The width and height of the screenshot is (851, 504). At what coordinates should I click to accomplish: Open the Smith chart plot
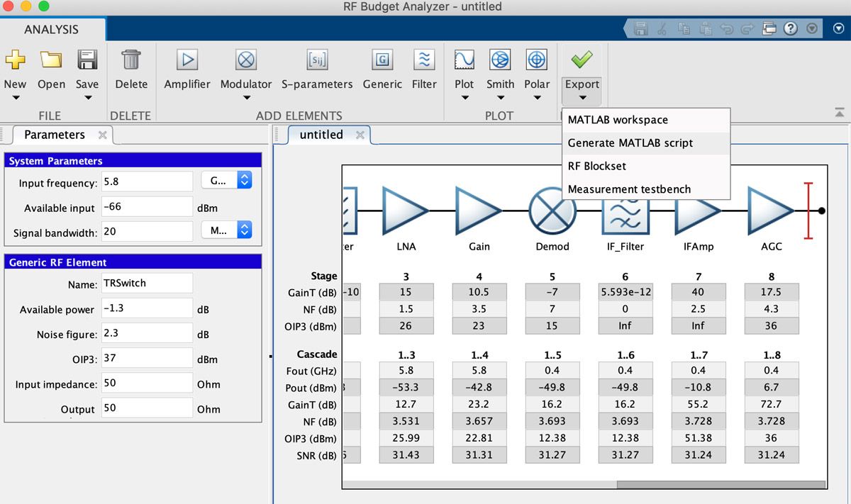point(500,61)
